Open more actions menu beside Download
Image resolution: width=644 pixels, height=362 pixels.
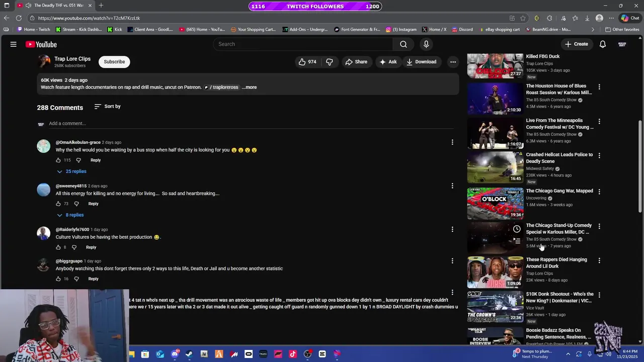(453, 62)
